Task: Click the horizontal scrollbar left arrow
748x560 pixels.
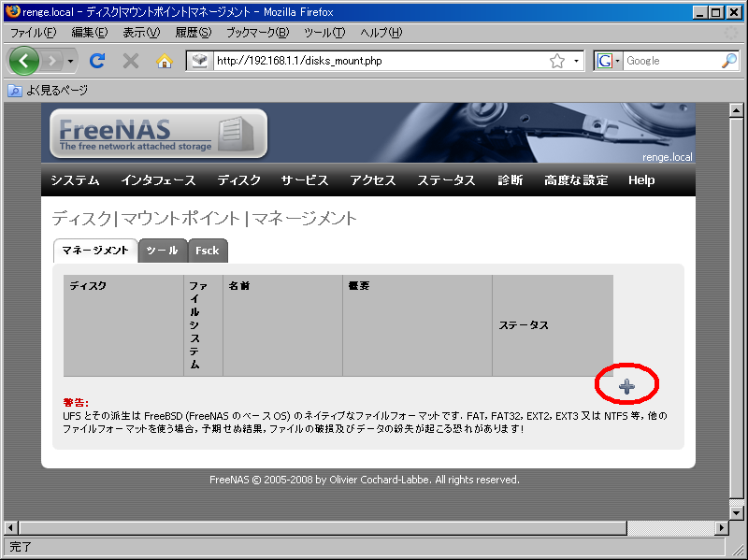Action: (x=11, y=527)
